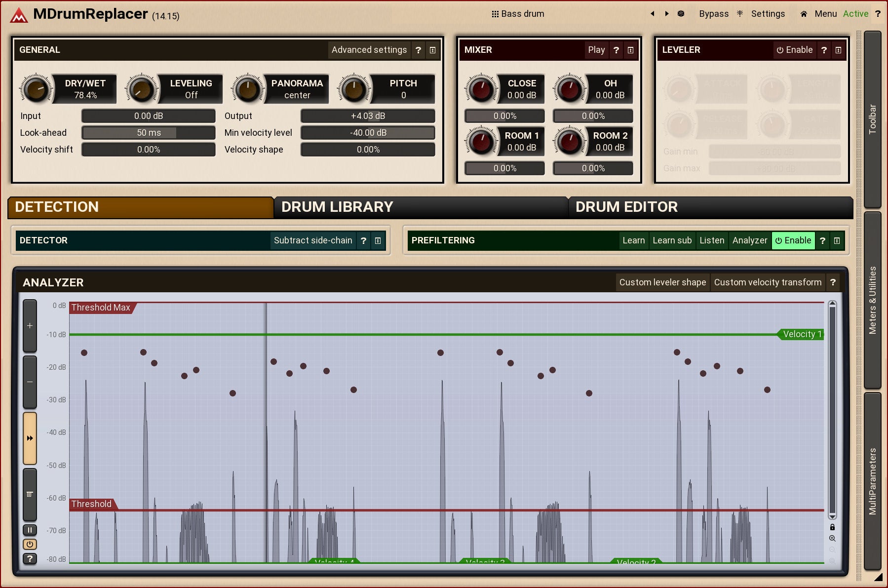Open help for the Mixer panel
Screen dimensions: 888x588
pyautogui.click(x=616, y=50)
